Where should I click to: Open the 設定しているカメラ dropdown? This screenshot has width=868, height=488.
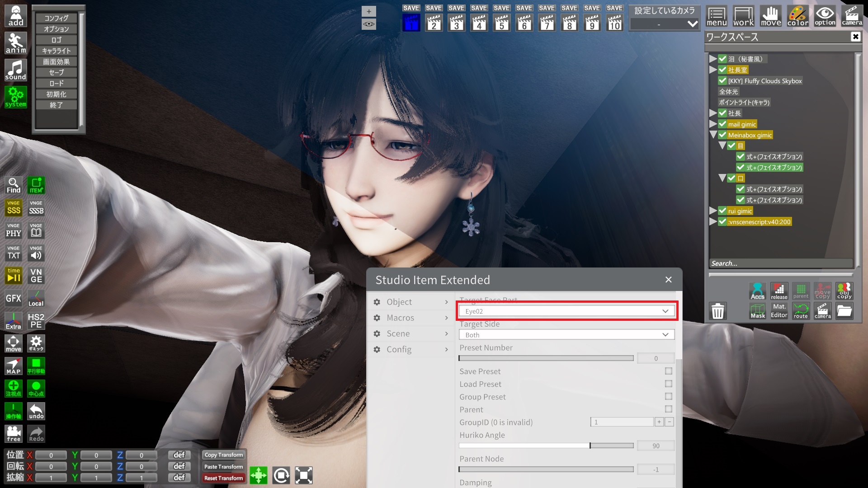[665, 24]
